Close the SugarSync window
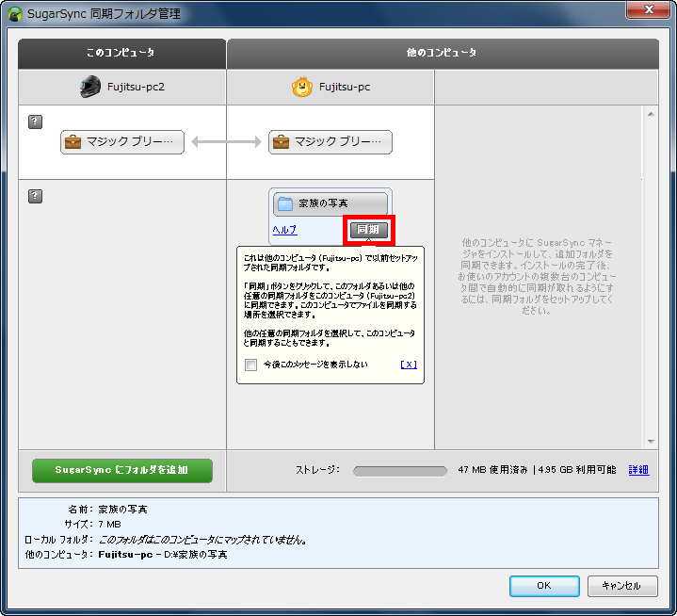 click(x=648, y=9)
